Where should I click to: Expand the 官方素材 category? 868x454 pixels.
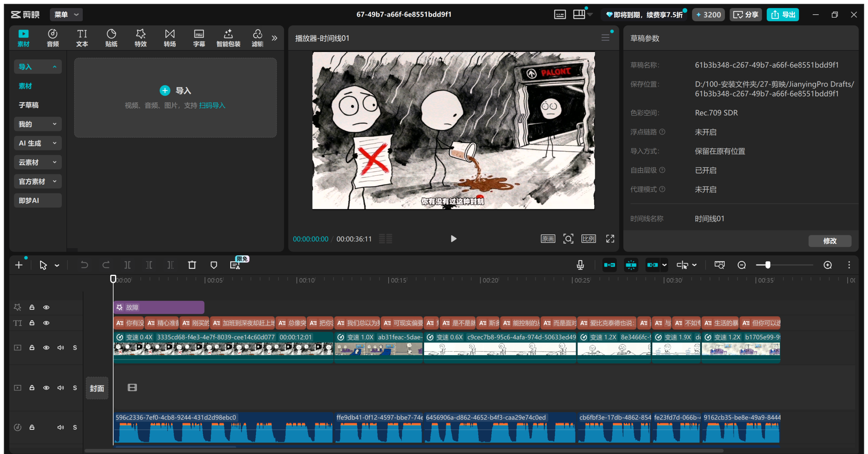[38, 181]
